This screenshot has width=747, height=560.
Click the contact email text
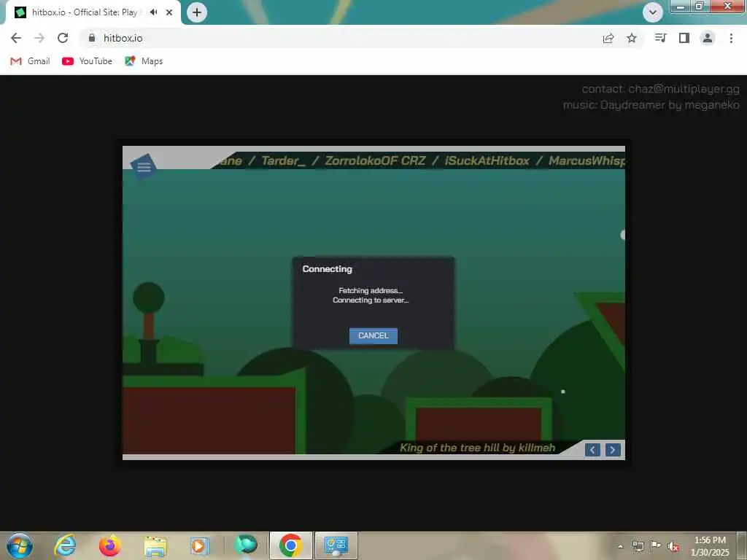pyautogui.click(x=660, y=89)
